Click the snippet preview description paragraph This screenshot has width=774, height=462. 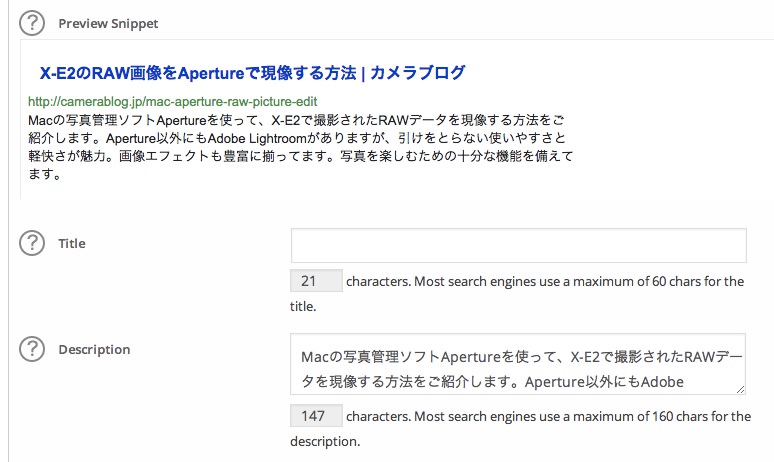click(x=300, y=147)
